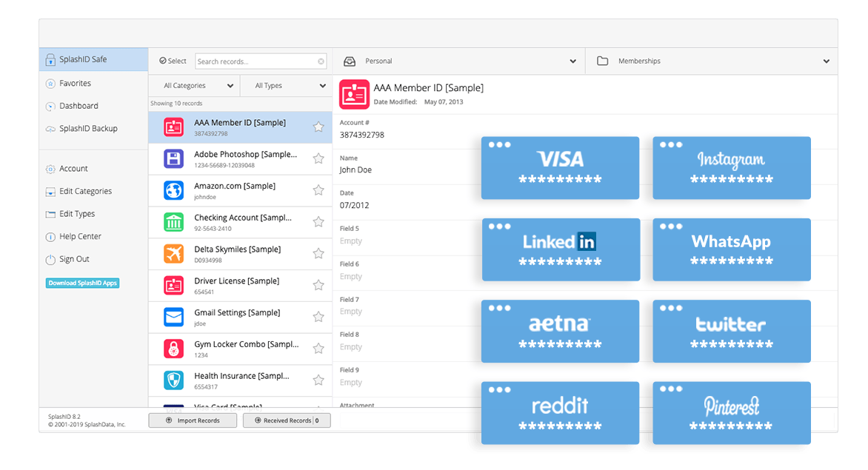Favorite the AAA Member ID record
868x470 pixels.
click(318, 127)
